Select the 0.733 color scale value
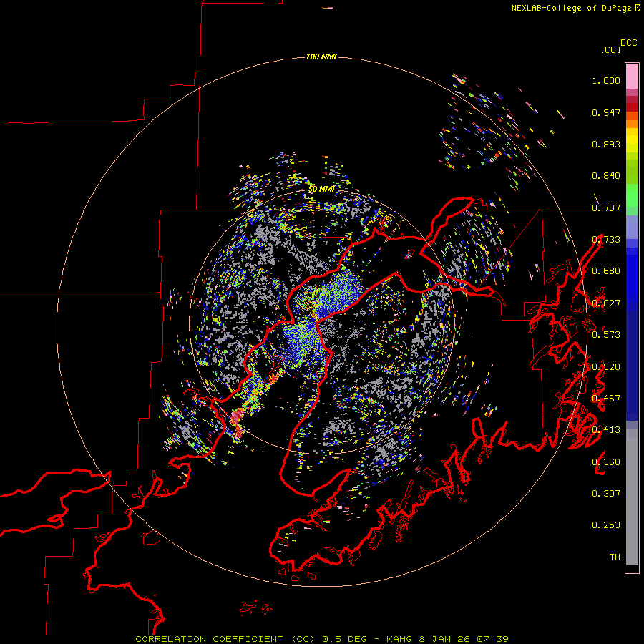 tap(606, 240)
